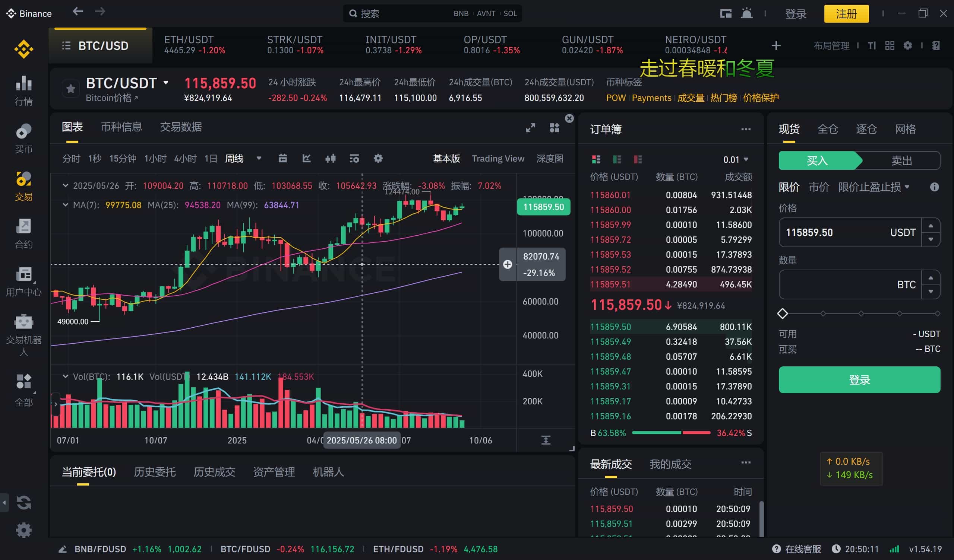Click the recent trades panel scrollbar

pos(762,518)
